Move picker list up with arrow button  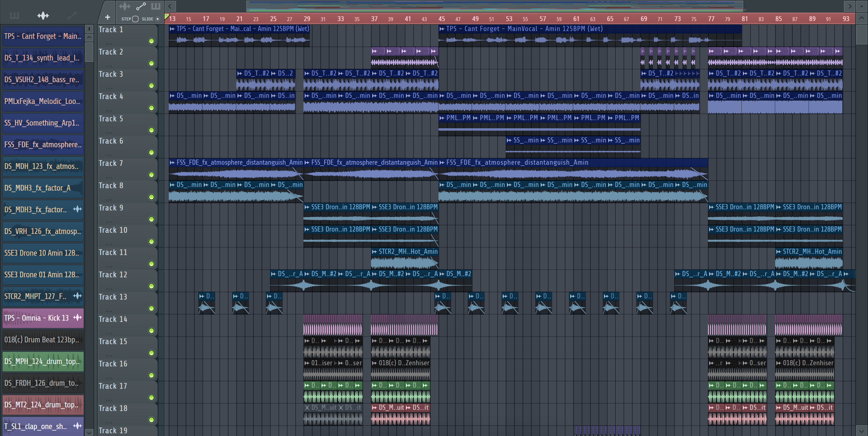pos(89,37)
